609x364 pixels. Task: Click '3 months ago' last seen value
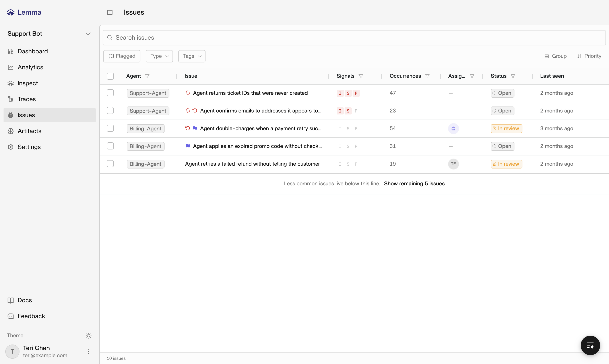[x=557, y=128]
